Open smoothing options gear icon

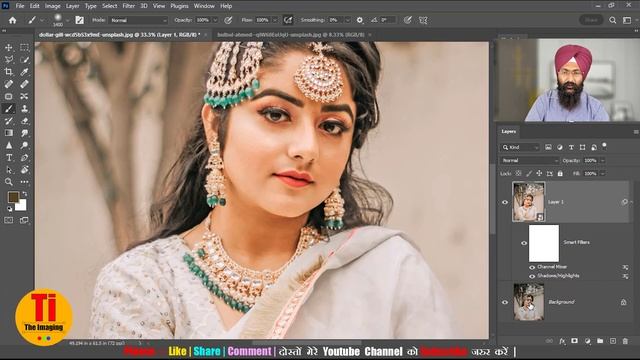point(360,20)
